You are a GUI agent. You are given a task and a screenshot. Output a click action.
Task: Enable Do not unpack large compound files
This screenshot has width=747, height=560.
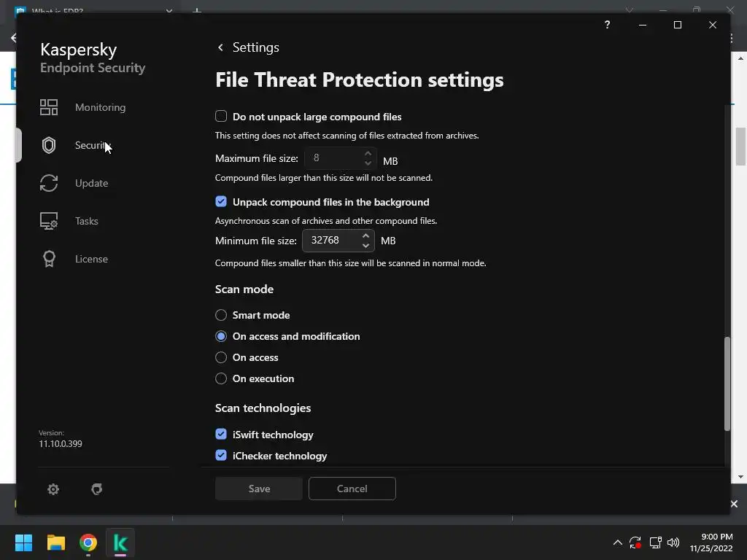(221, 117)
